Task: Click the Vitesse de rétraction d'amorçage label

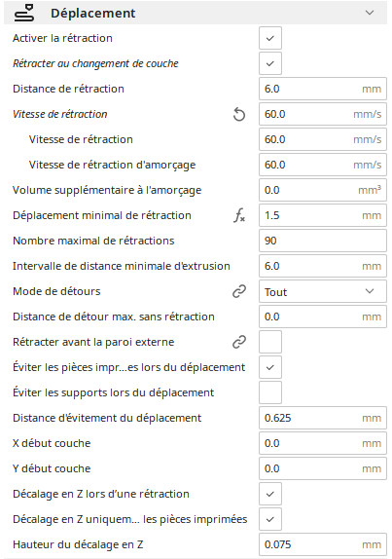Action: 112,165
